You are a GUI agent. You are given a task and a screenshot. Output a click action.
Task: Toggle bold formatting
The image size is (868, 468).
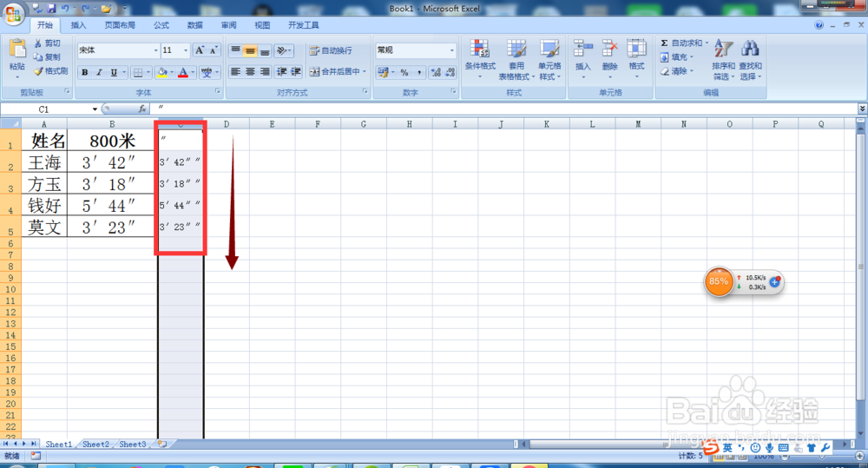[85, 72]
